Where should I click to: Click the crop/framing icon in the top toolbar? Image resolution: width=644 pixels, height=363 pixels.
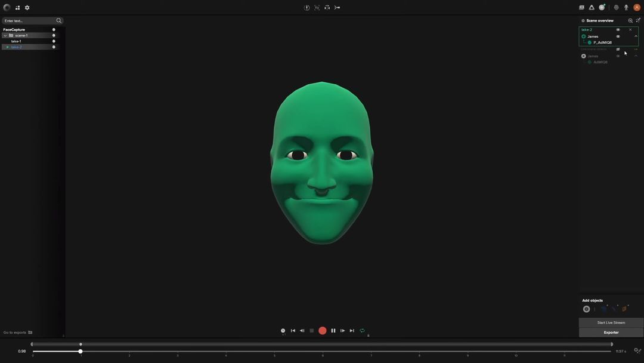coord(317,7)
